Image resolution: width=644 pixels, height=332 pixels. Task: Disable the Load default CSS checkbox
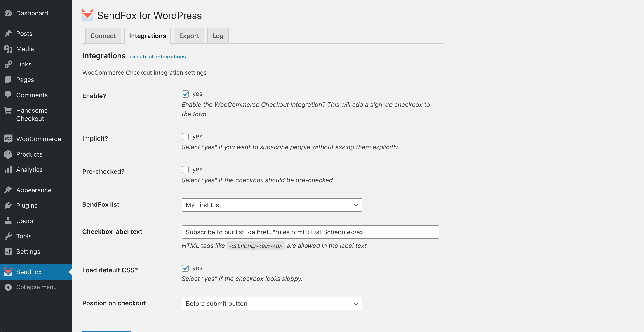coord(185,268)
